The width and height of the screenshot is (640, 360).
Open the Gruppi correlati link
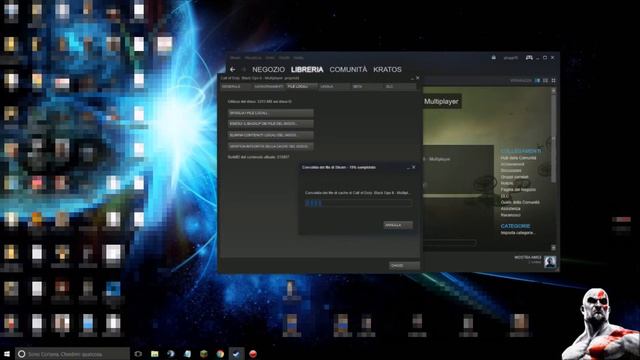tap(515, 177)
